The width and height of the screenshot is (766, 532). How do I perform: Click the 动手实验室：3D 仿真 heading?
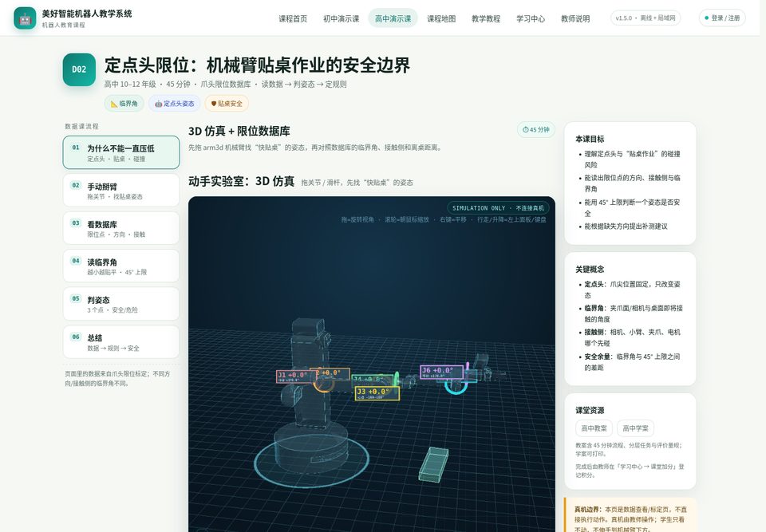click(241, 182)
